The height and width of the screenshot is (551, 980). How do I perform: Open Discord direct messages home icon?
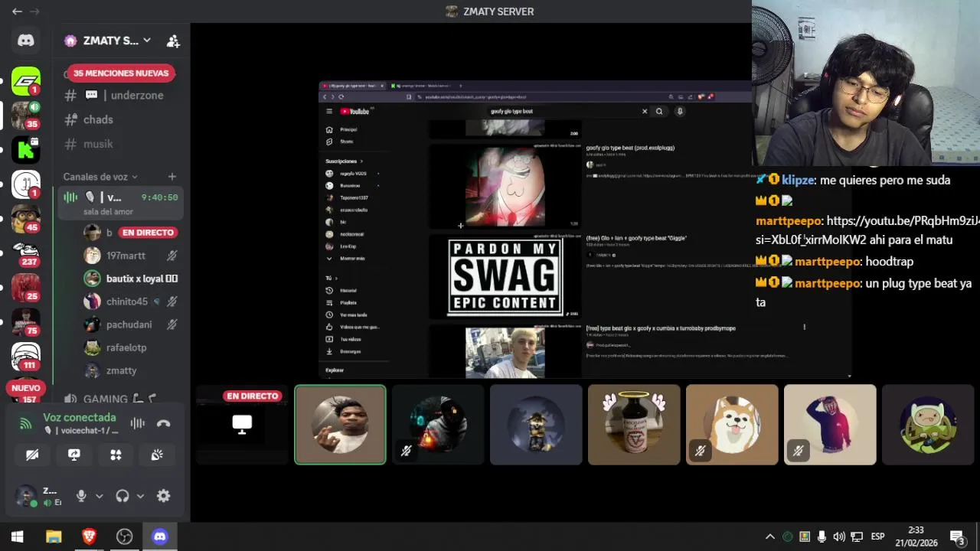pos(26,41)
